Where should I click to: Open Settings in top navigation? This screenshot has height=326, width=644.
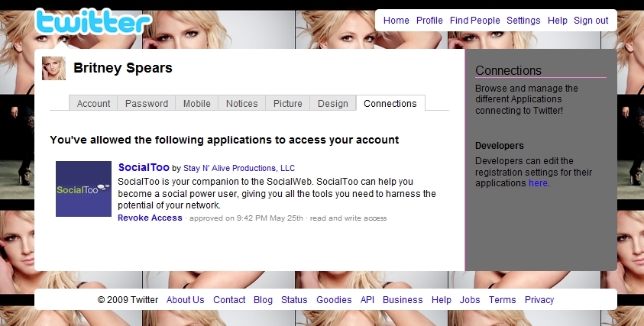pyautogui.click(x=523, y=21)
